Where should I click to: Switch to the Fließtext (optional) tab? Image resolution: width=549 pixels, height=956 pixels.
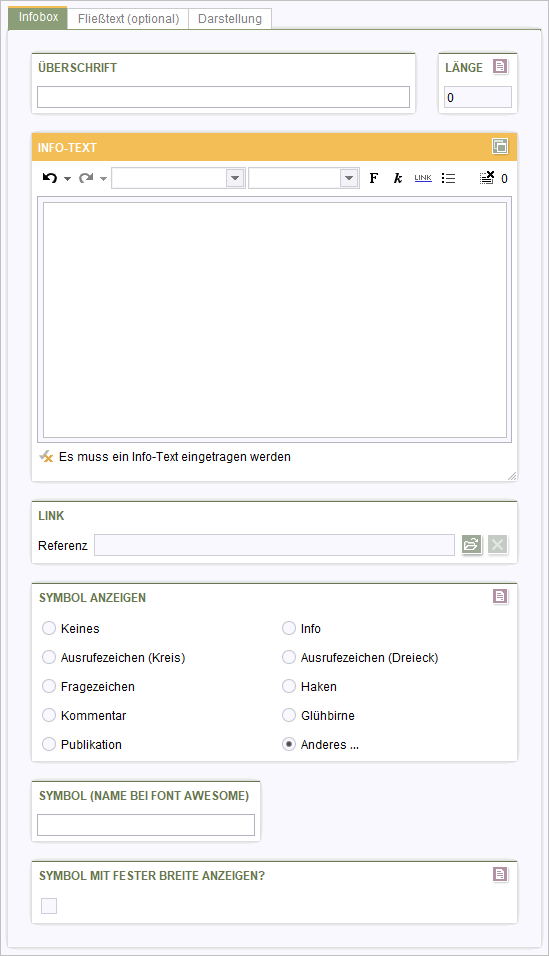click(128, 19)
